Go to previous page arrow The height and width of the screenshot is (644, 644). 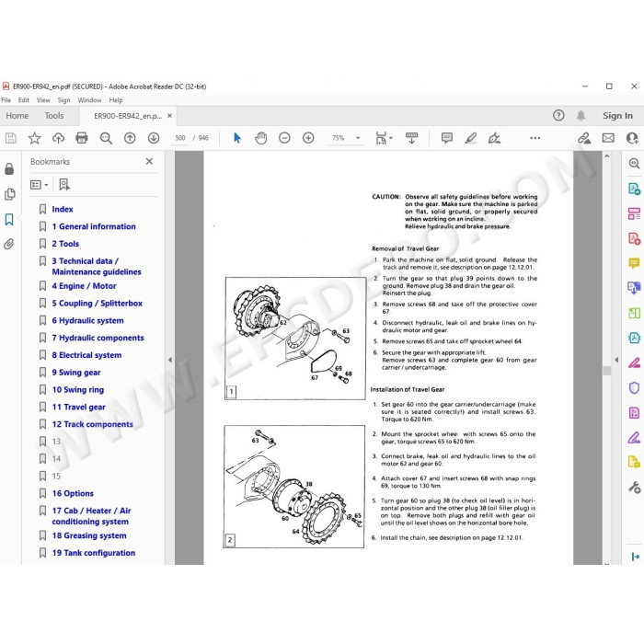point(130,138)
